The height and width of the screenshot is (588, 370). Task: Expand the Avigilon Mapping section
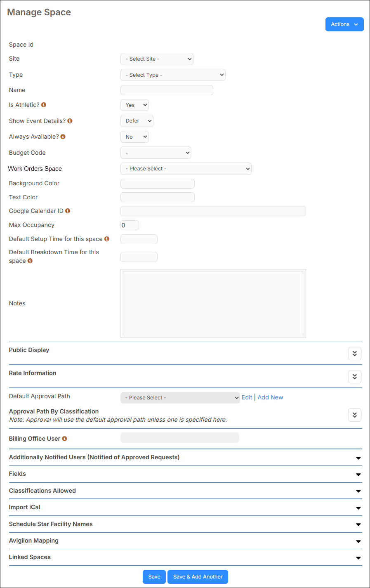(x=358, y=541)
